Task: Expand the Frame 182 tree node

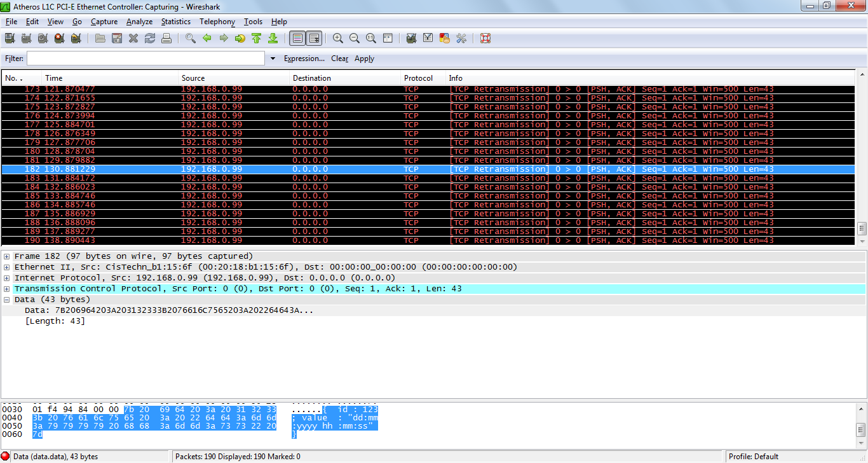Action: tap(6, 256)
